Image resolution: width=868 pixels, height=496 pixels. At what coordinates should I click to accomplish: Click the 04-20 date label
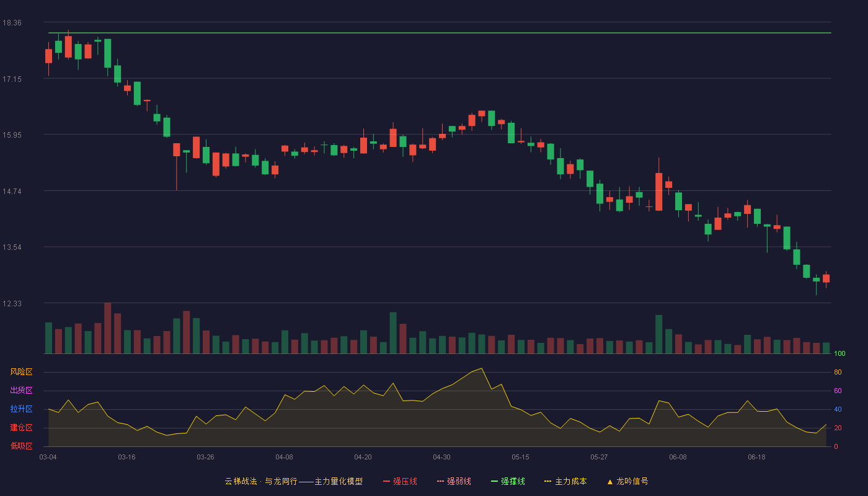click(x=363, y=457)
